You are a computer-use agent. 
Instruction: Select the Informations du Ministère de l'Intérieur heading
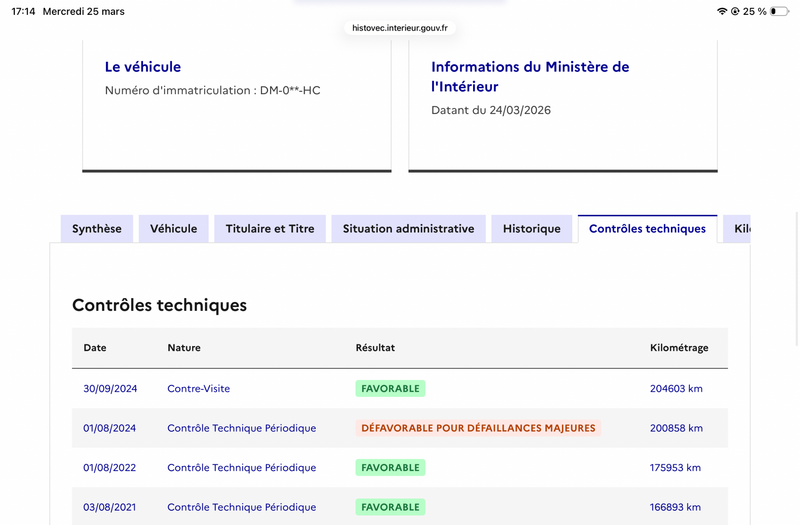[x=530, y=77]
